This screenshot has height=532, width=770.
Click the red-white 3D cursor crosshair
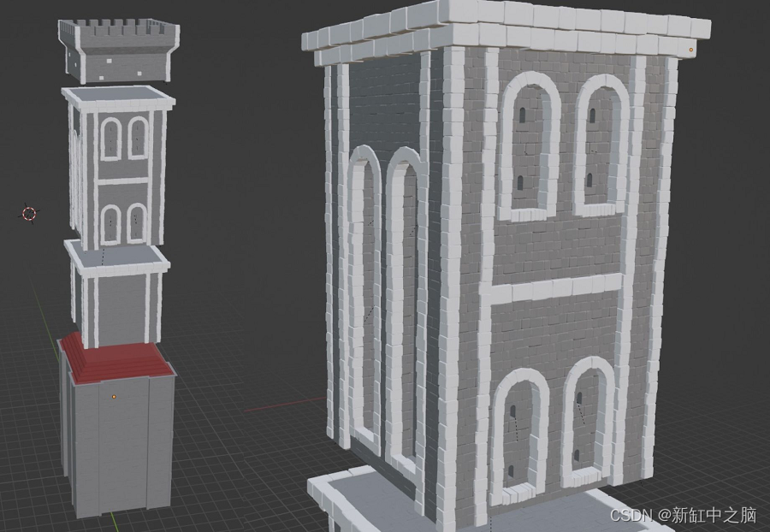pos(29,214)
